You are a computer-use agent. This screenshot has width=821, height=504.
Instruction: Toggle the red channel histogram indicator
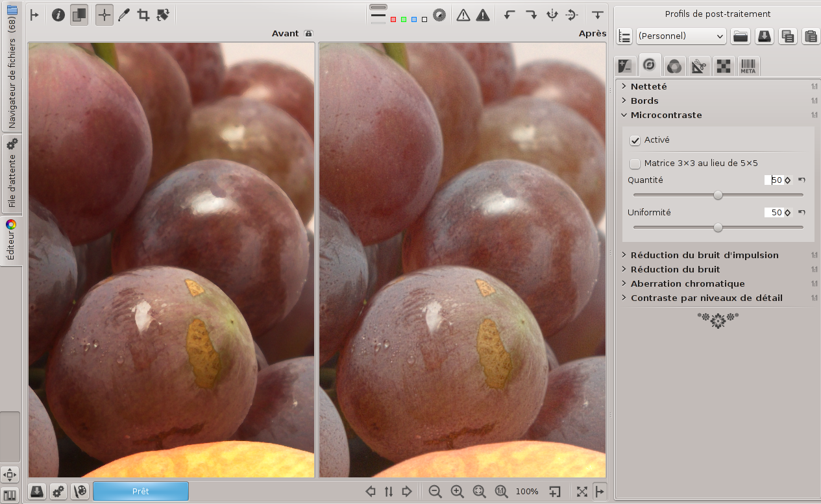(x=393, y=19)
